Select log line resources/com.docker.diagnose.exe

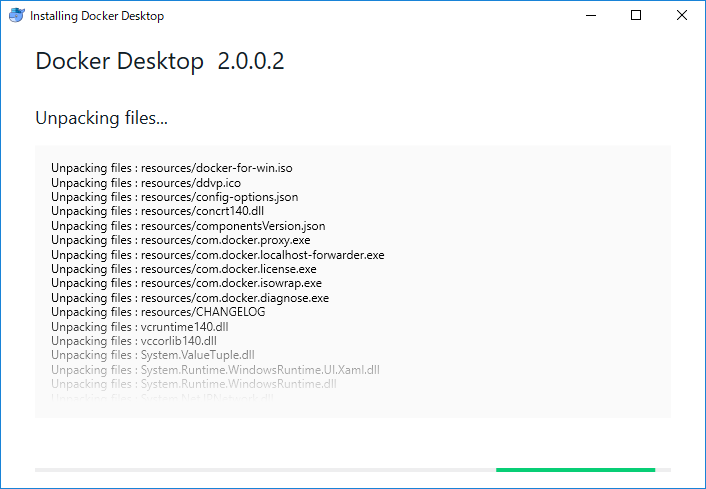(x=190, y=298)
